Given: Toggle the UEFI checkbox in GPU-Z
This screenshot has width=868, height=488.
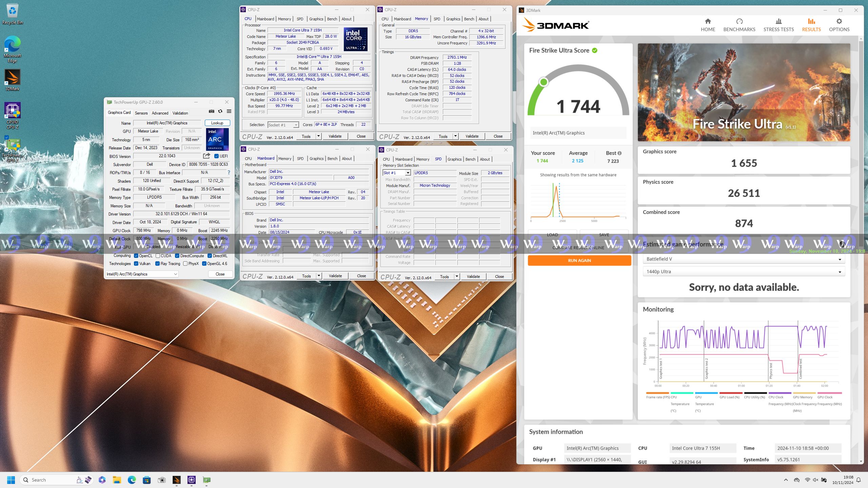Looking at the screenshot, I should coord(216,156).
